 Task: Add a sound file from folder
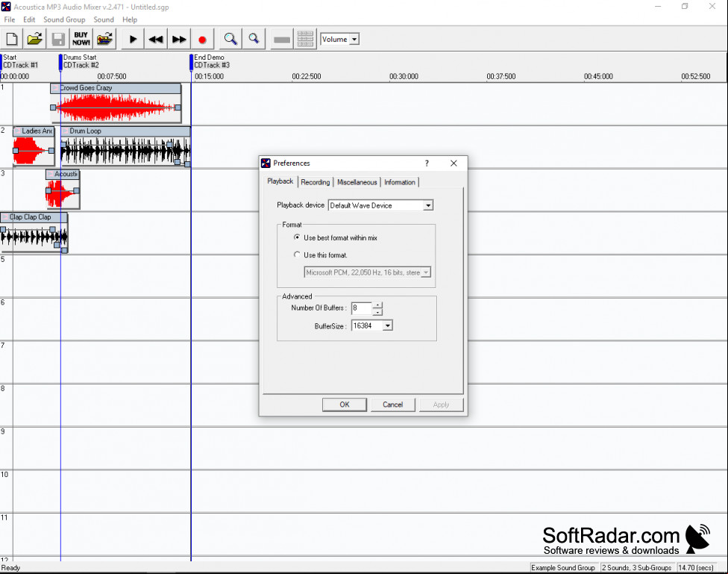[x=104, y=39]
